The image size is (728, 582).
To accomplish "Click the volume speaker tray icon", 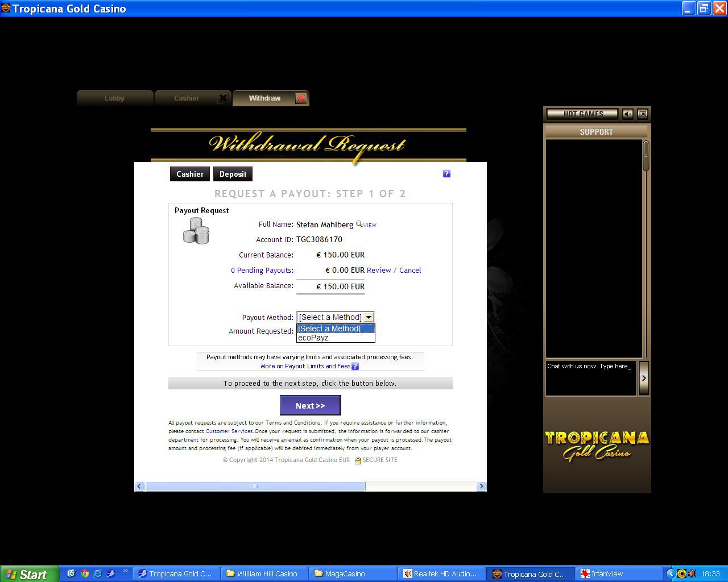I will click(x=692, y=573).
